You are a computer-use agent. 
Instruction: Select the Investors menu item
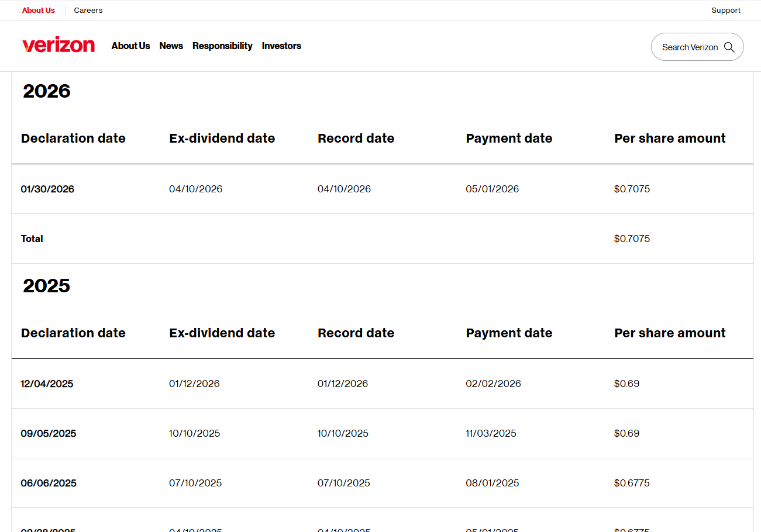point(281,46)
